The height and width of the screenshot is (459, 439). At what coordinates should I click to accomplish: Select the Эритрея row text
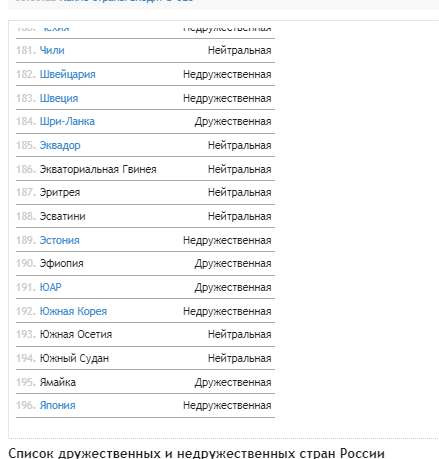[60, 192]
